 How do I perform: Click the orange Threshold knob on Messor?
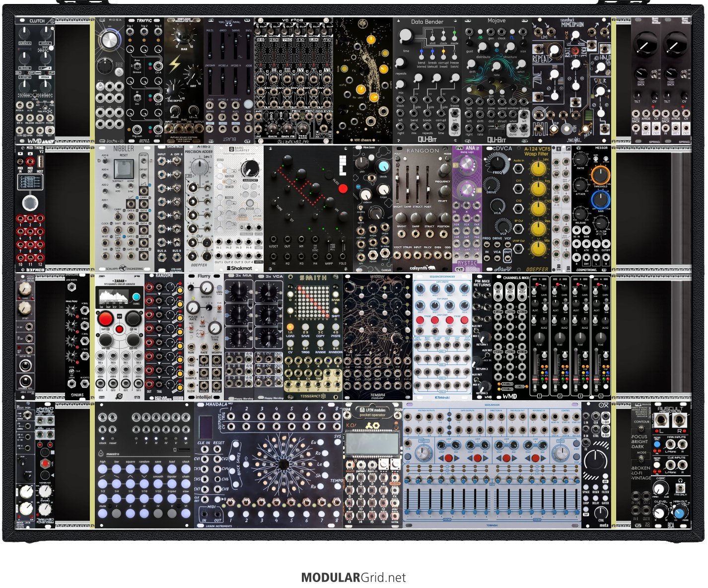pos(600,175)
